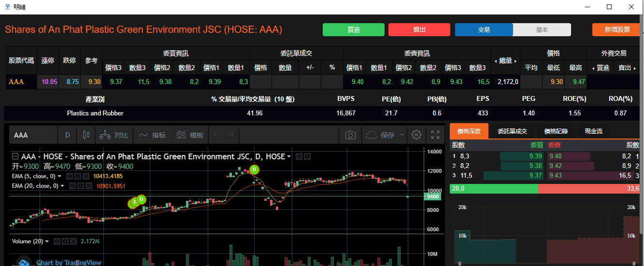Open the 指标 indicators menu
Screen dimensions: 644x266
pyautogui.click(x=152, y=135)
